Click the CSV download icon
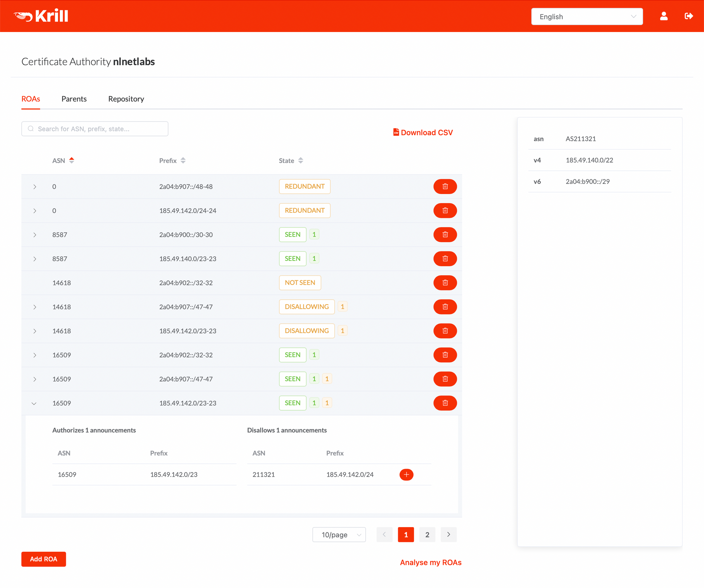 click(x=395, y=132)
